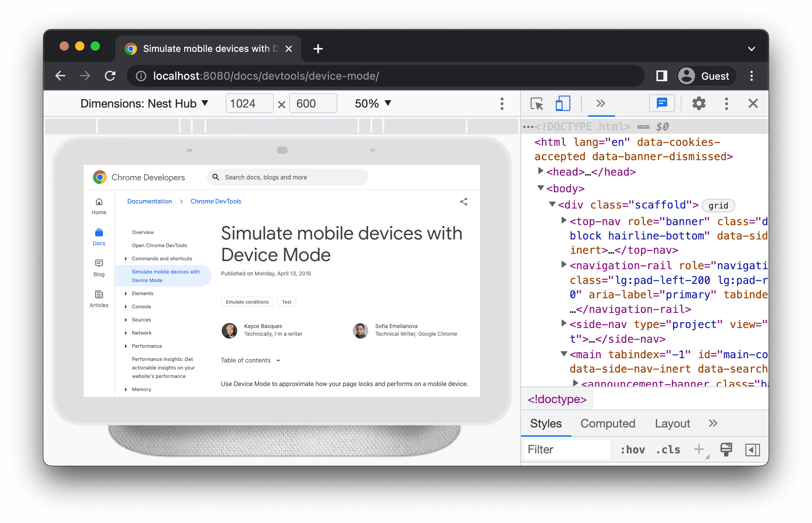812x523 pixels.
Task: Click the Elements panel inspector icon
Action: point(536,104)
